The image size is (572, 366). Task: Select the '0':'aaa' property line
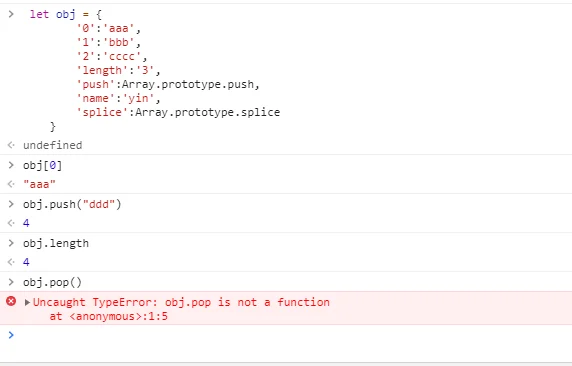click(109, 28)
